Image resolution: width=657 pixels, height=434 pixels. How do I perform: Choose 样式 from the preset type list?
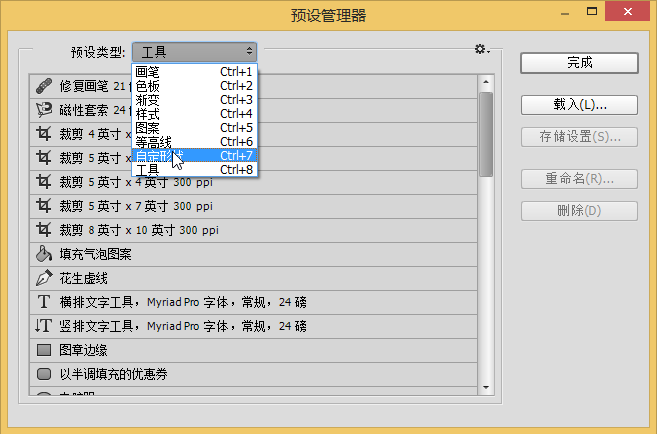194,114
